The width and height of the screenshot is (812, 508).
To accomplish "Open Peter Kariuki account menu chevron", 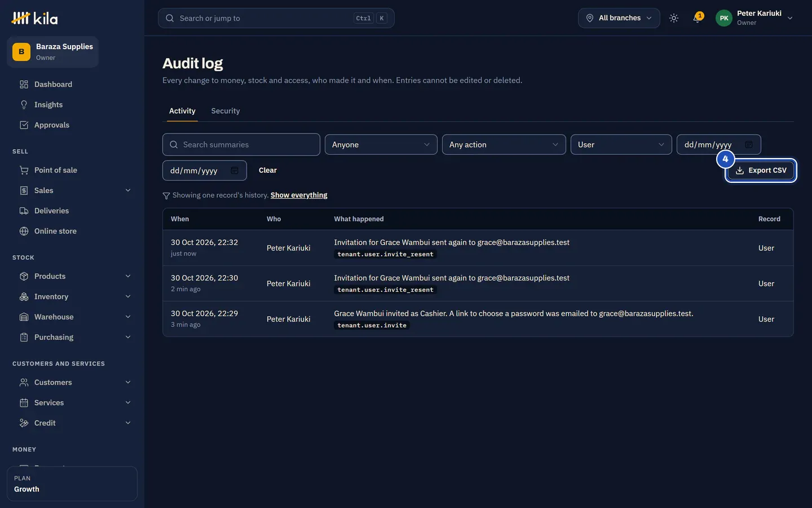I will pos(790,18).
